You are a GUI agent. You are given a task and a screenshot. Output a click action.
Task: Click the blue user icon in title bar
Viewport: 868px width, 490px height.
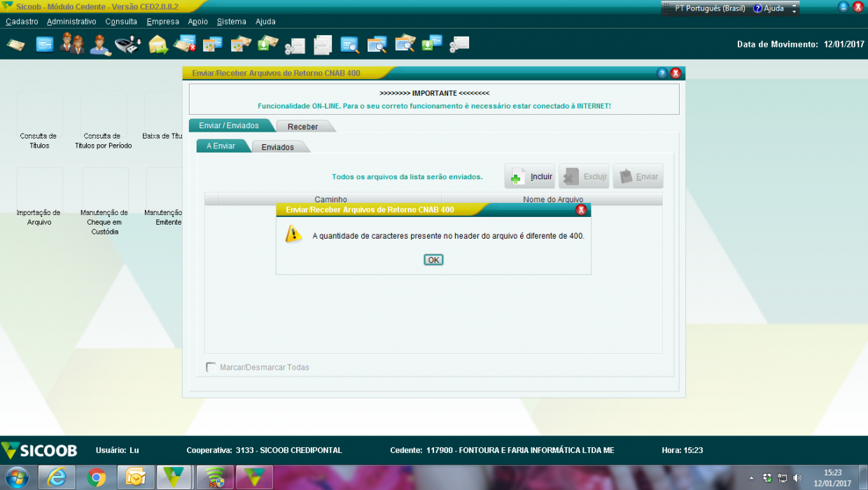[x=843, y=6]
